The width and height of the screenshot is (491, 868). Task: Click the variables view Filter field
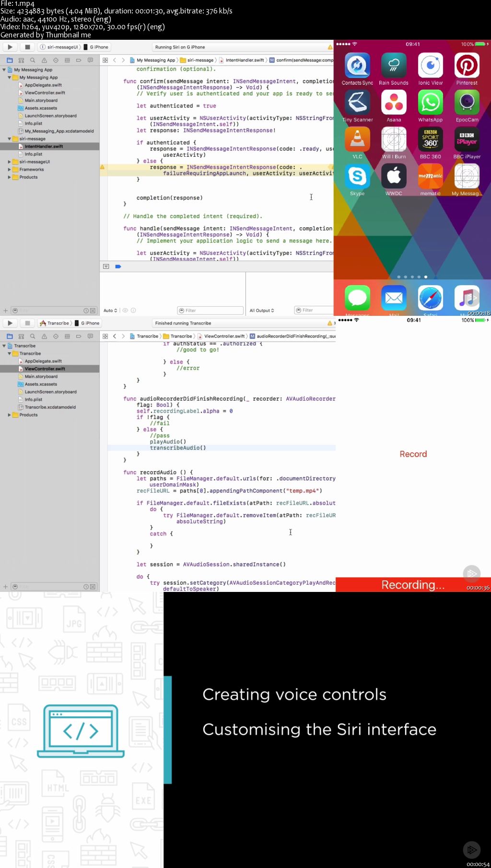click(210, 311)
